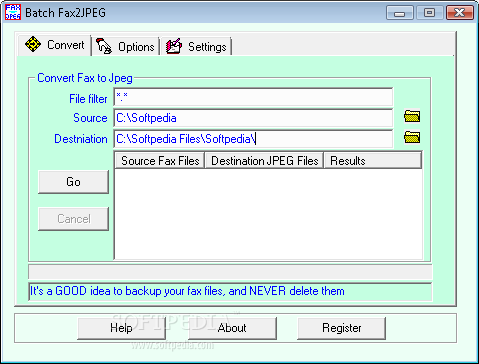
Task: Show the About dialog
Action: pos(232,328)
